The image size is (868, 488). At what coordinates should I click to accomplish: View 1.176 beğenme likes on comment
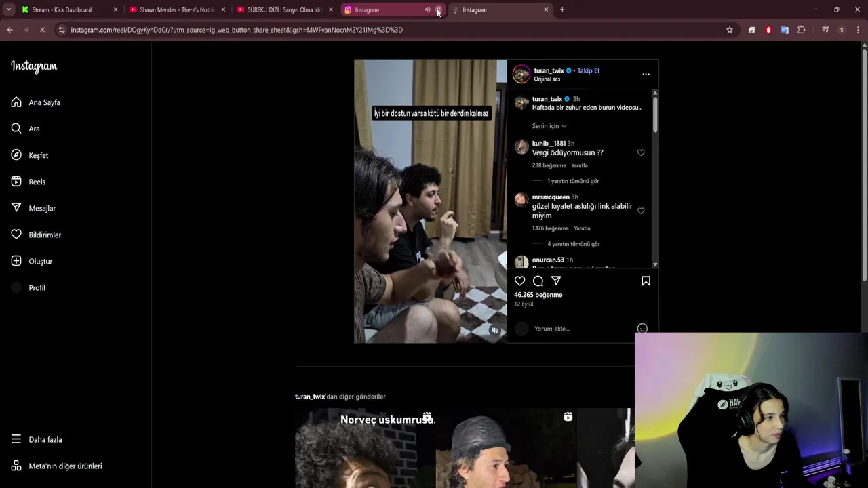[551, 228]
